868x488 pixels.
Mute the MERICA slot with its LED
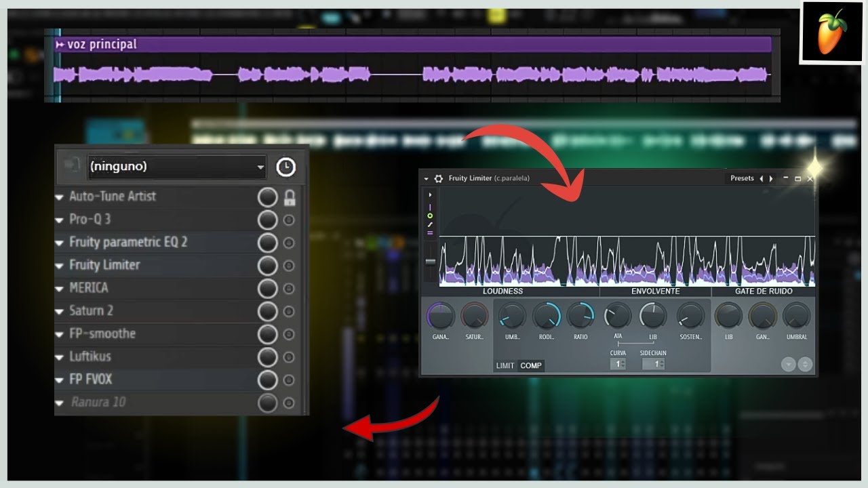click(289, 289)
